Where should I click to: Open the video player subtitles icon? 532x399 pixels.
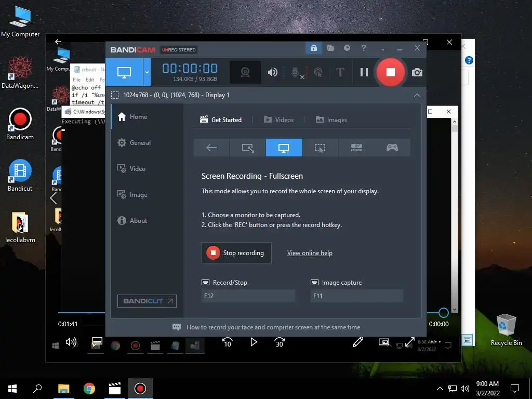coord(97,342)
